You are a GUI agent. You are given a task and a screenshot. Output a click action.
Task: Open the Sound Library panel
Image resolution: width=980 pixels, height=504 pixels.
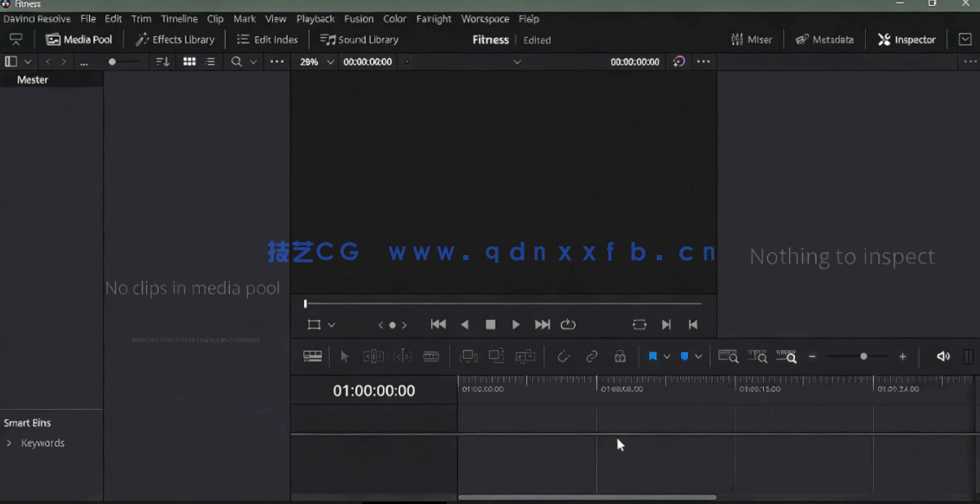pyautogui.click(x=359, y=39)
